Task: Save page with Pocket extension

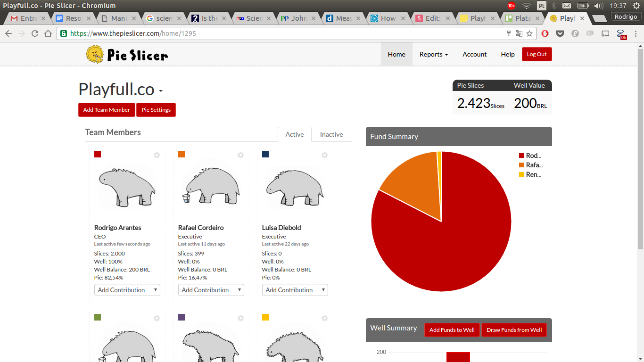Action: pos(560,33)
